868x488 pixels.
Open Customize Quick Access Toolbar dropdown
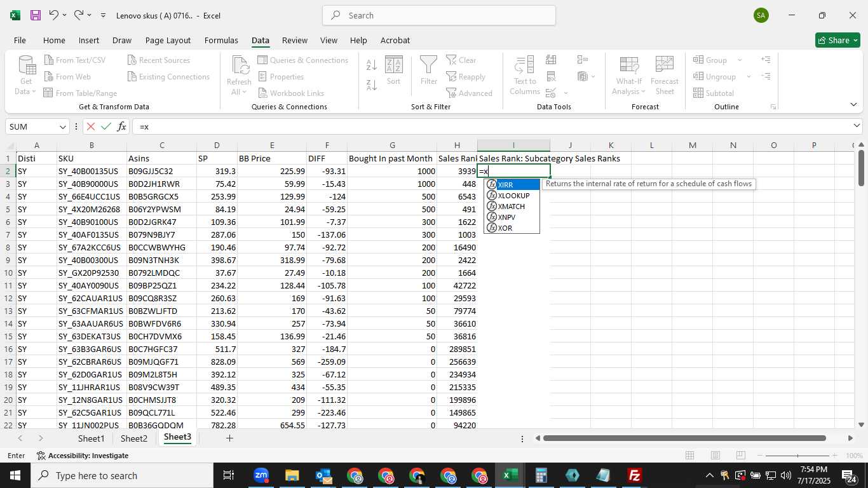tap(103, 15)
